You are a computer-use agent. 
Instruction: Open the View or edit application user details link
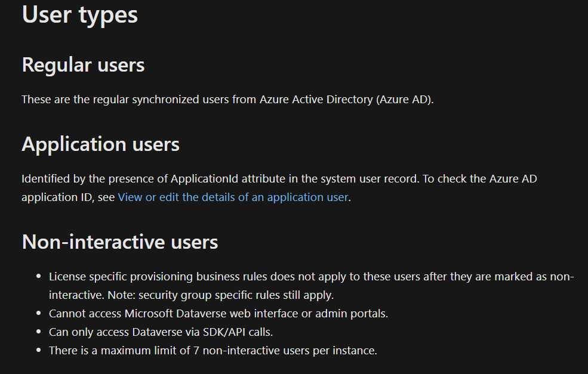point(233,197)
